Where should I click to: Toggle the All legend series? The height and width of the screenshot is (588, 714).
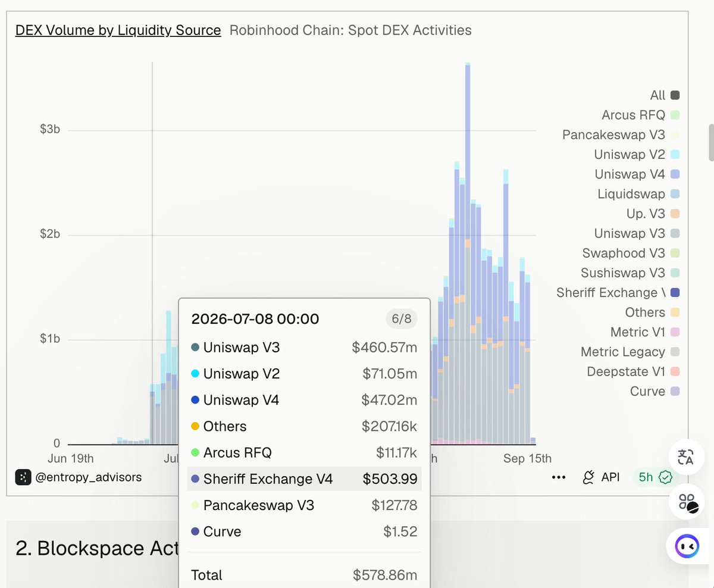(x=665, y=95)
